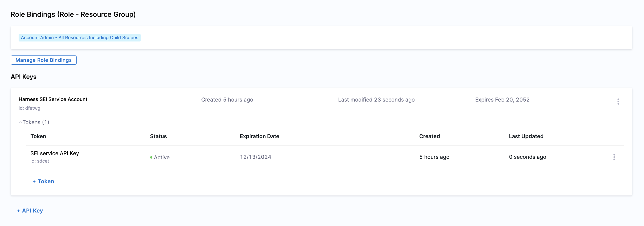Screen dimensions: 644x226
Task: Collapse the Tokens (1) section
Action: point(34,122)
